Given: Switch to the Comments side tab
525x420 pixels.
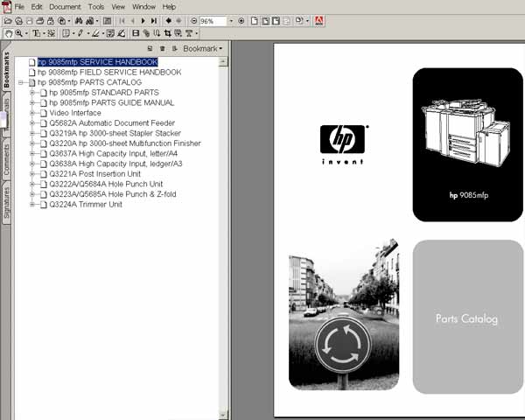Looking at the screenshot, I should [6, 159].
